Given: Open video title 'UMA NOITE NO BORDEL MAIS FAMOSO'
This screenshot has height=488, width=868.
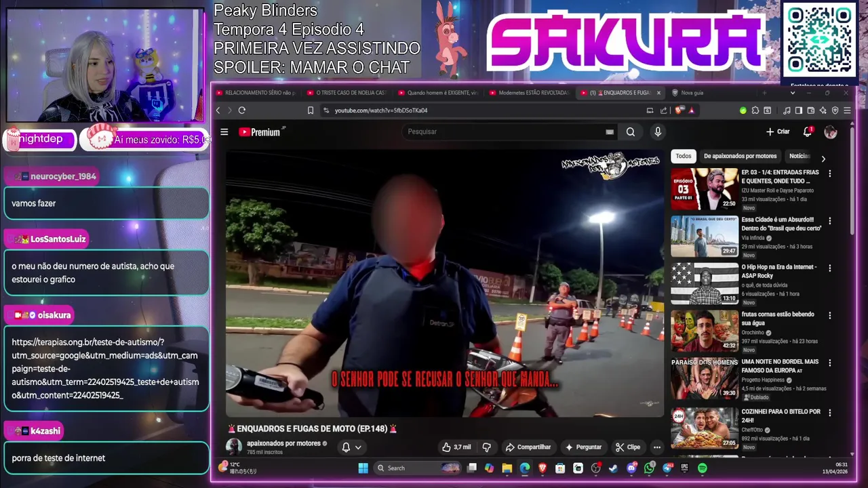Looking at the screenshot, I should point(780,366).
